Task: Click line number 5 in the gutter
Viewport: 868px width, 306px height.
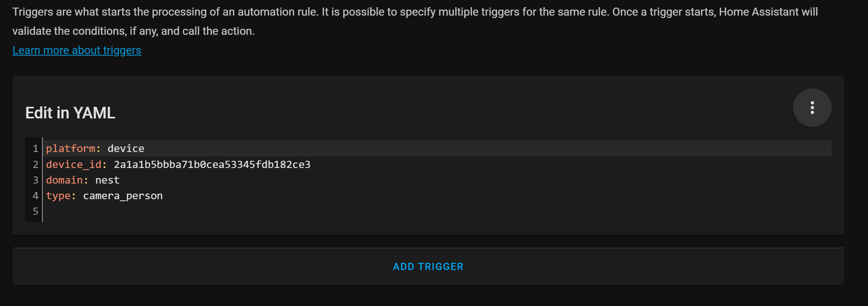Action: 35,211
